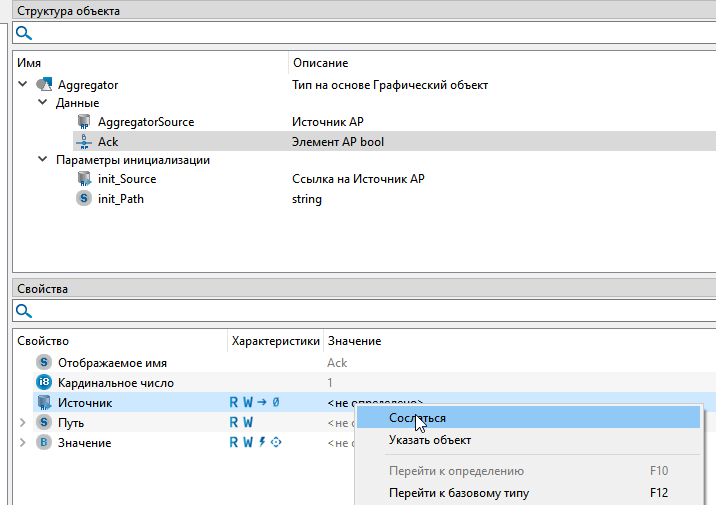Viewport: 716px width, 505px height.
Task: Click the Характеристики column header
Action: 275,341
